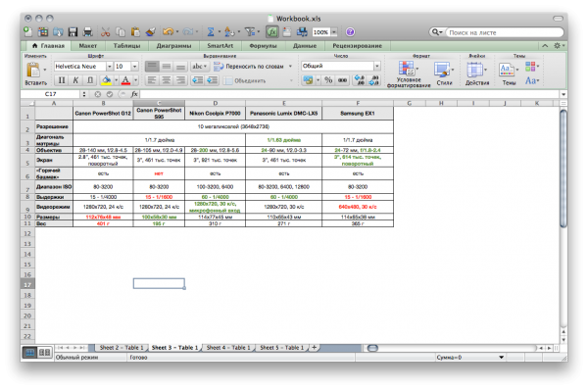Apply currency format icon
This screenshot has height=390, width=588.
click(x=309, y=80)
